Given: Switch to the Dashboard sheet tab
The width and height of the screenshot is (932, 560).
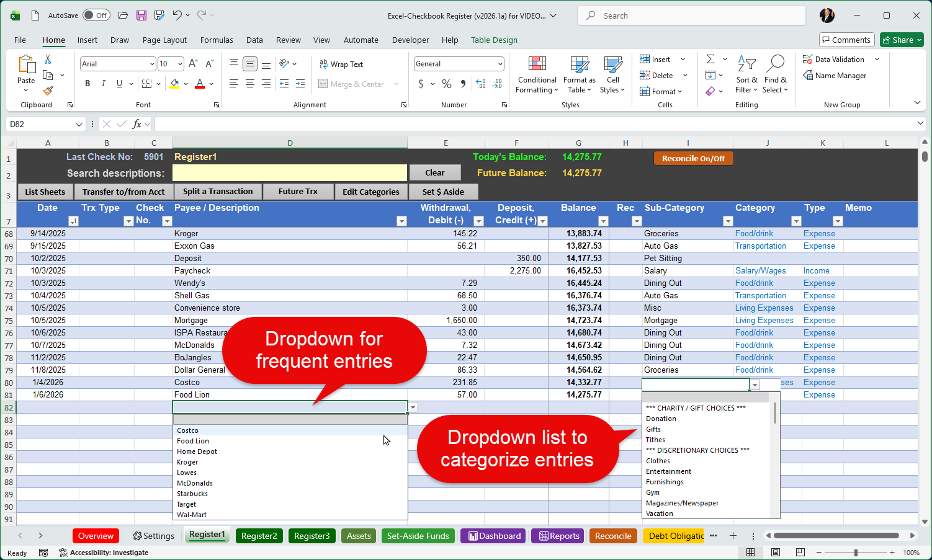Looking at the screenshot, I should [494, 536].
